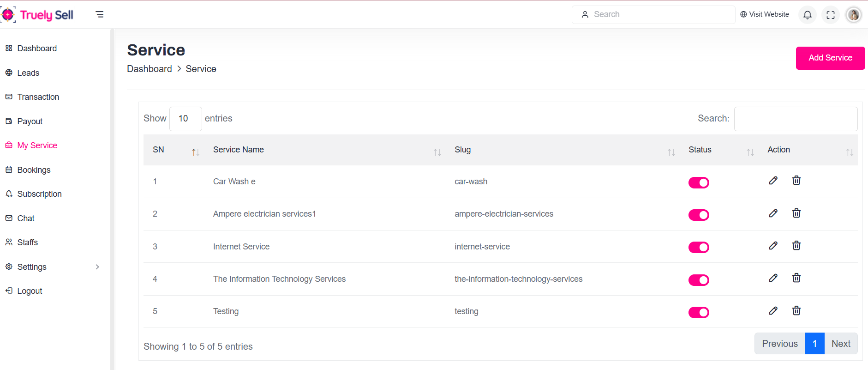868x370 pixels.
Task: Open the notifications bell
Action: pos(807,15)
